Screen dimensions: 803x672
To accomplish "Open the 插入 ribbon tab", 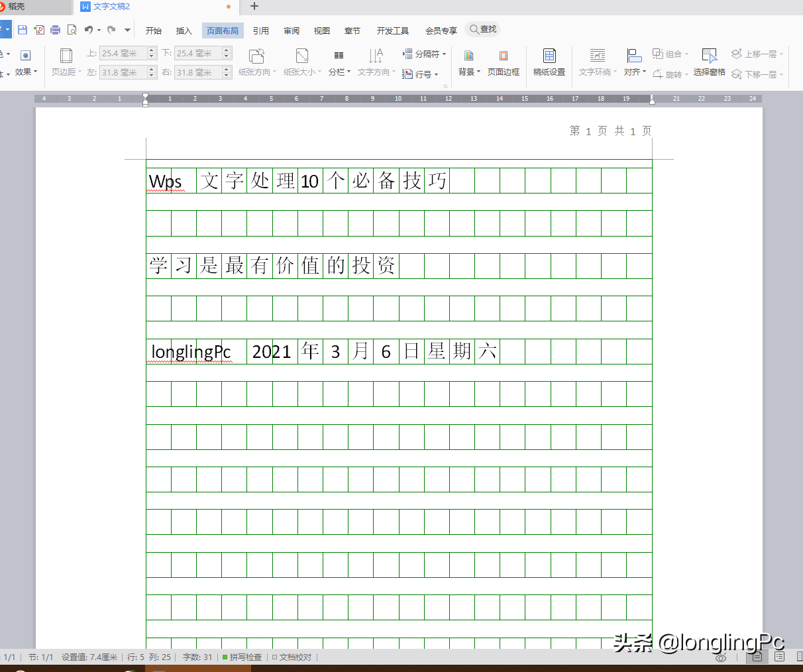I will click(x=184, y=30).
